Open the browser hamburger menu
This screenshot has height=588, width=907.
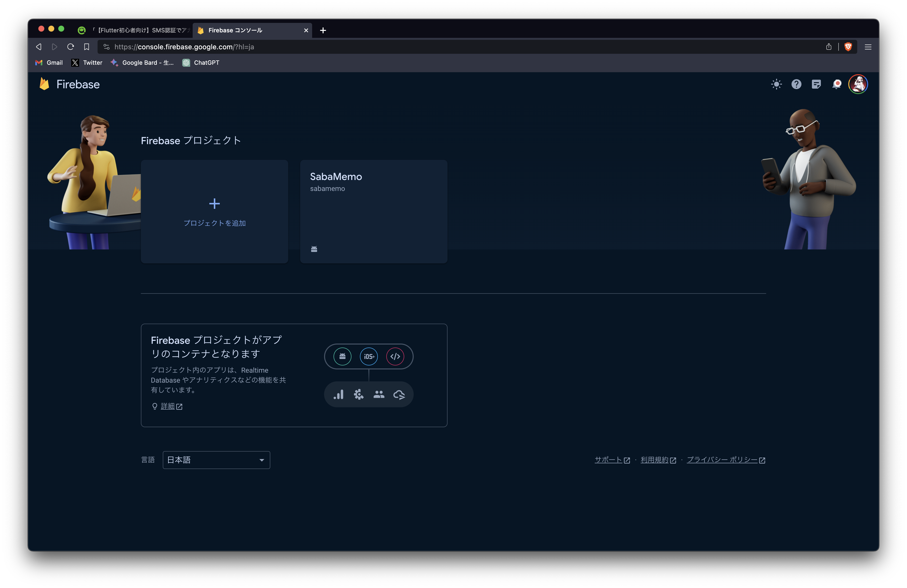click(x=868, y=47)
